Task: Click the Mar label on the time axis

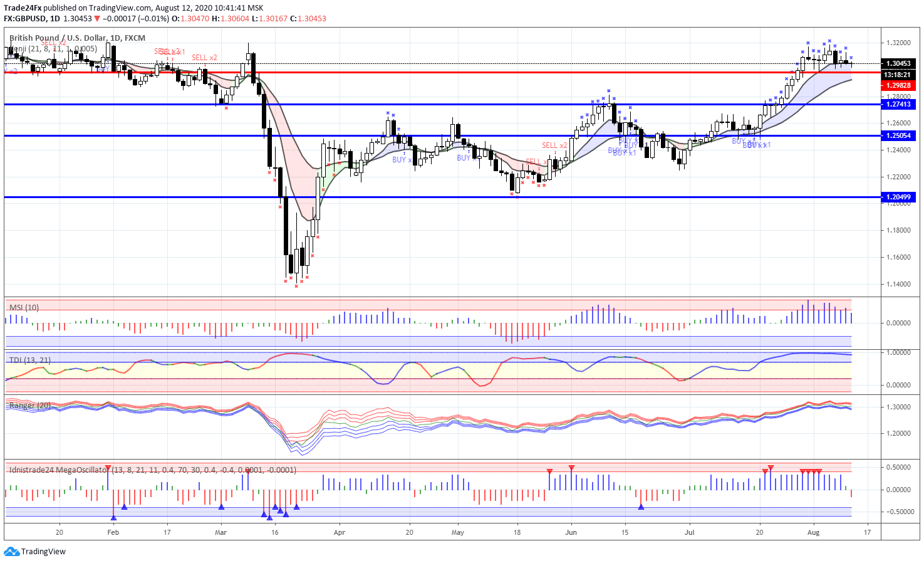Action: [x=221, y=532]
